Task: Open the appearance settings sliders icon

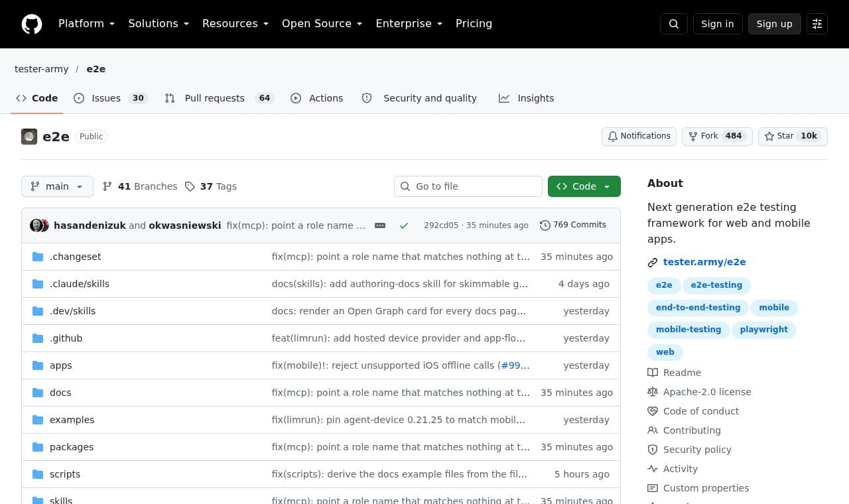Action: pos(817,24)
